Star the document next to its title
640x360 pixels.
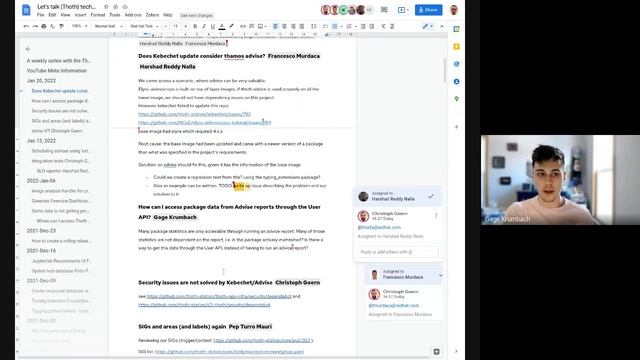106,7
